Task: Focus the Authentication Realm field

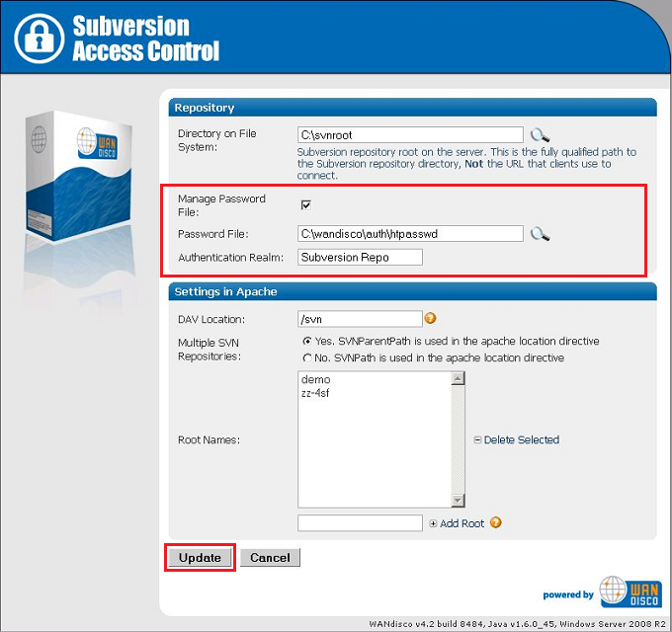Action: click(x=360, y=258)
